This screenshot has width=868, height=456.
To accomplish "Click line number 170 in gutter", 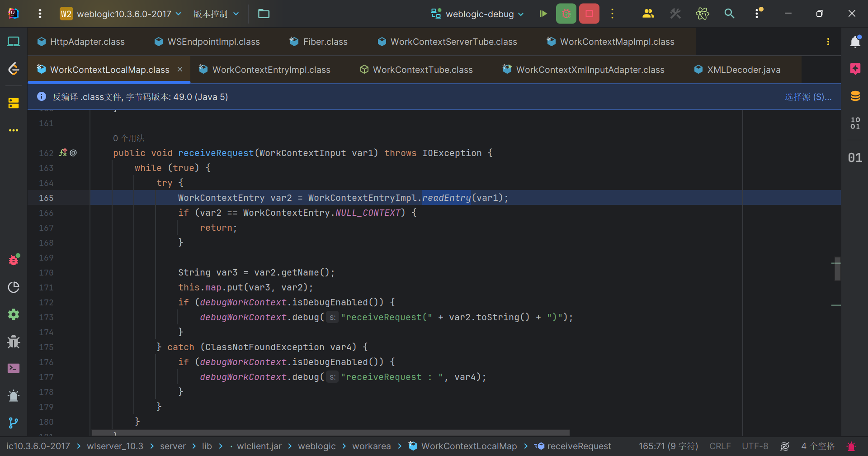I will pyautogui.click(x=46, y=272).
